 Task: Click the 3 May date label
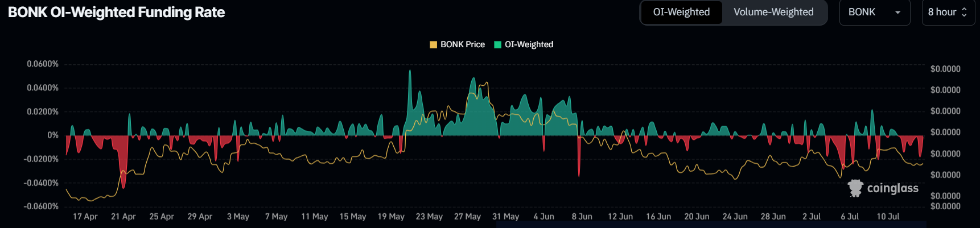point(238,217)
